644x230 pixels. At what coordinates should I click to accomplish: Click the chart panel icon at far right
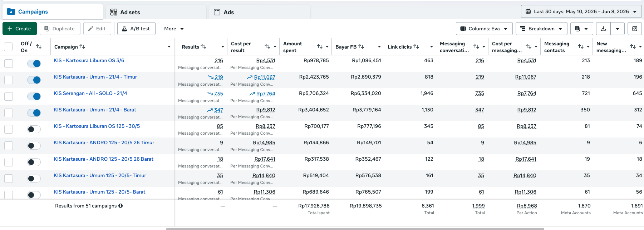click(x=635, y=29)
